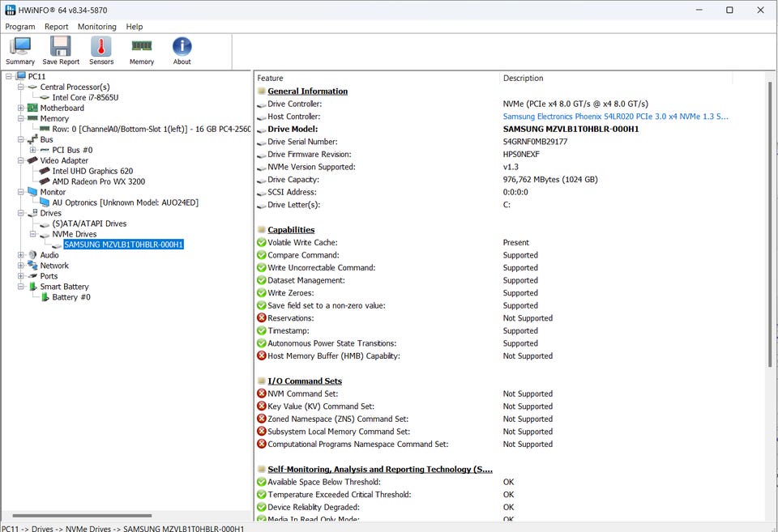Click the Drive Serial Number value S4GRNF0MB29177
Viewport: 778px width, 532px height.
pyautogui.click(x=535, y=142)
